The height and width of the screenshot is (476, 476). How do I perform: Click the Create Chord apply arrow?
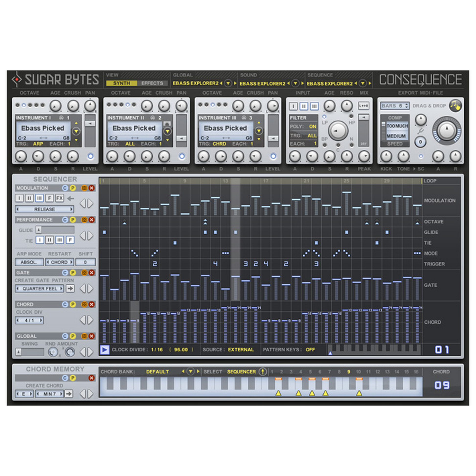tap(69, 394)
